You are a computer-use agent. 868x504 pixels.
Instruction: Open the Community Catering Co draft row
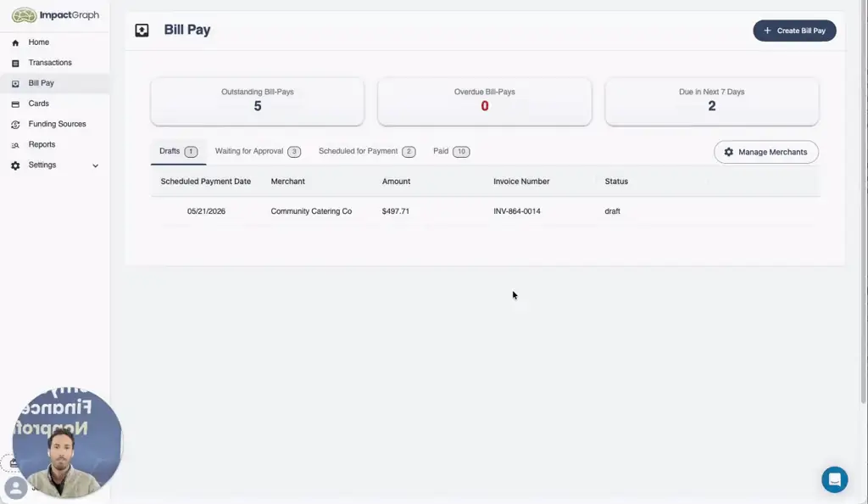485,211
